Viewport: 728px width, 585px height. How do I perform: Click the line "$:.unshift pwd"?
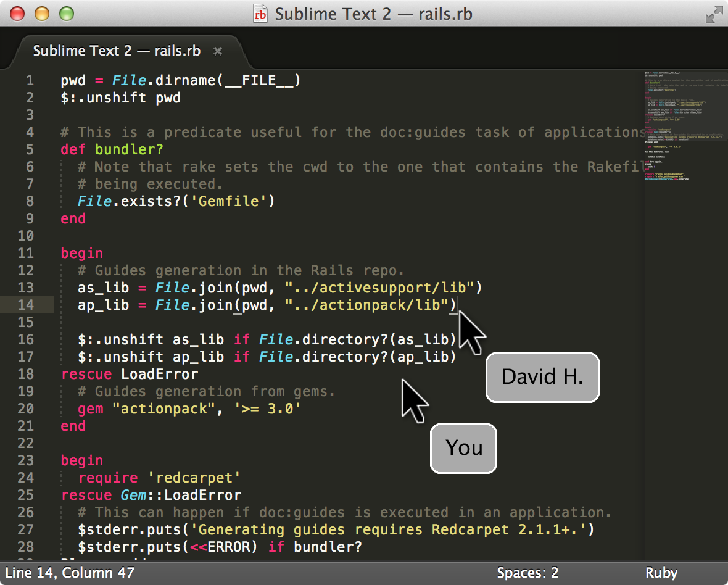pyautogui.click(x=121, y=98)
